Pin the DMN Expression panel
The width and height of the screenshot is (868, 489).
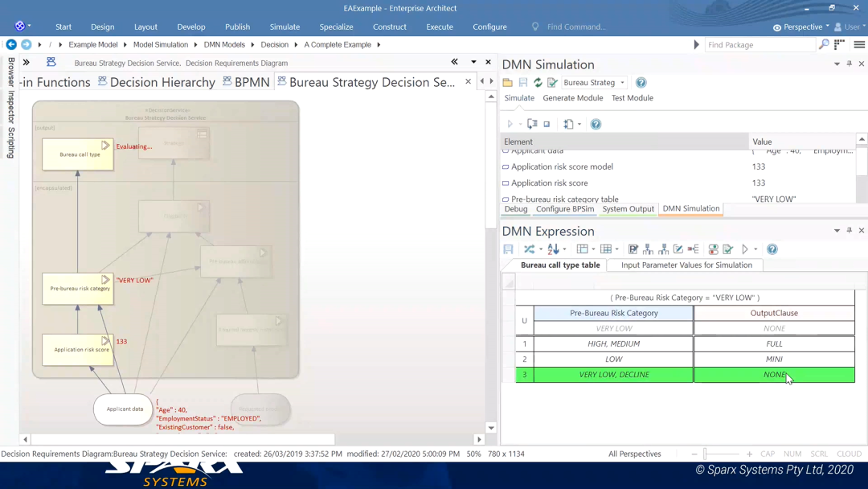[x=850, y=230]
